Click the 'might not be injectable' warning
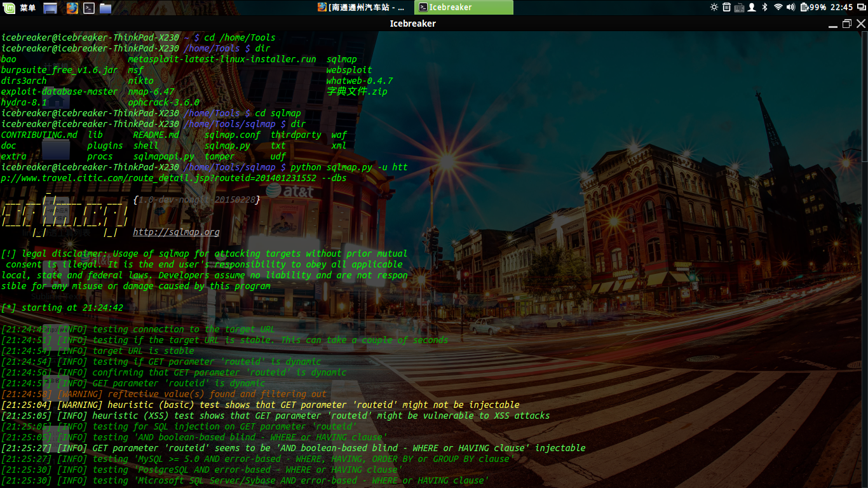Screen dimensions: 868x488 coord(261,405)
